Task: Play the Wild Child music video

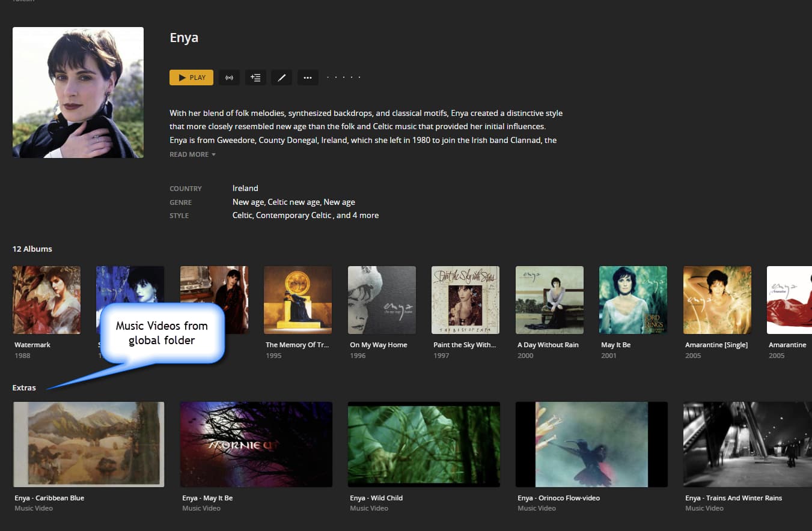Action: [424, 445]
